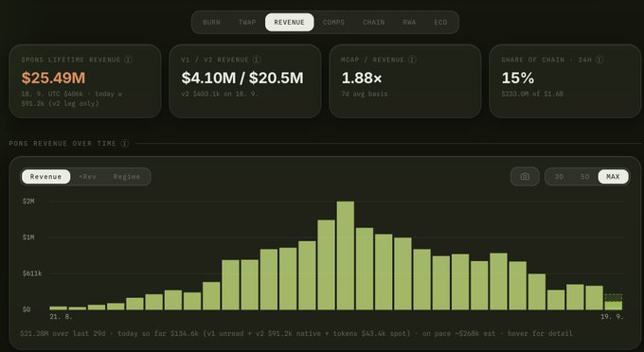Click the 21. 8. x-axis date label
Image resolution: width=644 pixels, height=352 pixels.
point(61,317)
